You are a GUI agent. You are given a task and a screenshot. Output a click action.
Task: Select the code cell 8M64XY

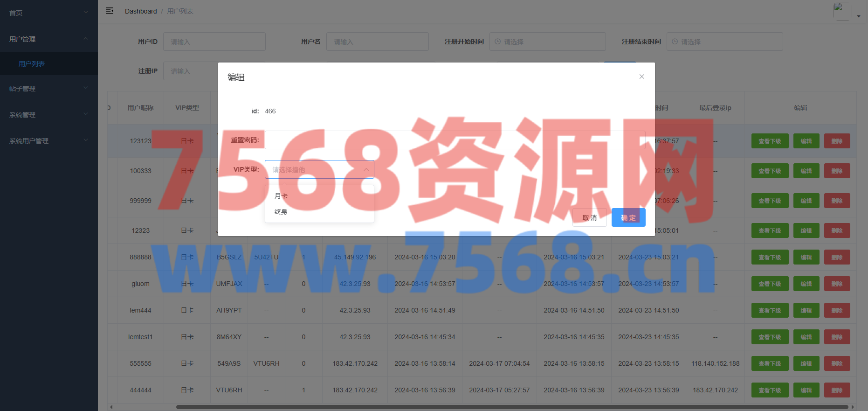pyautogui.click(x=229, y=337)
